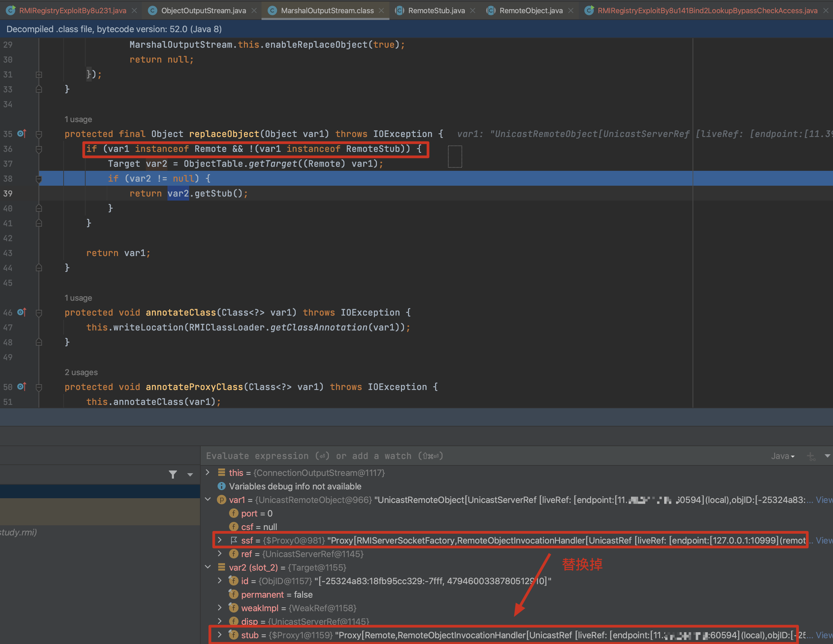Click '1 usage' hint above replaceObject
The width and height of the screenshot is (833, 644).
tap(78, 119)
